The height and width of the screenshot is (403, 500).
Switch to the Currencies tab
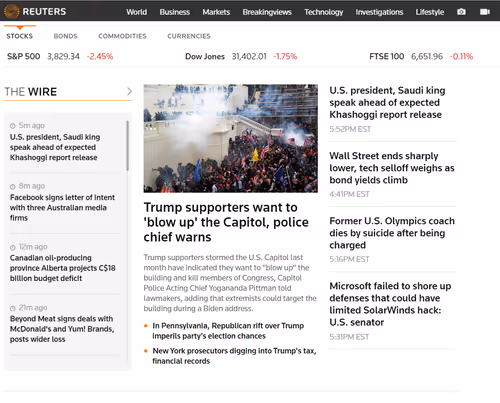(189, 36)
